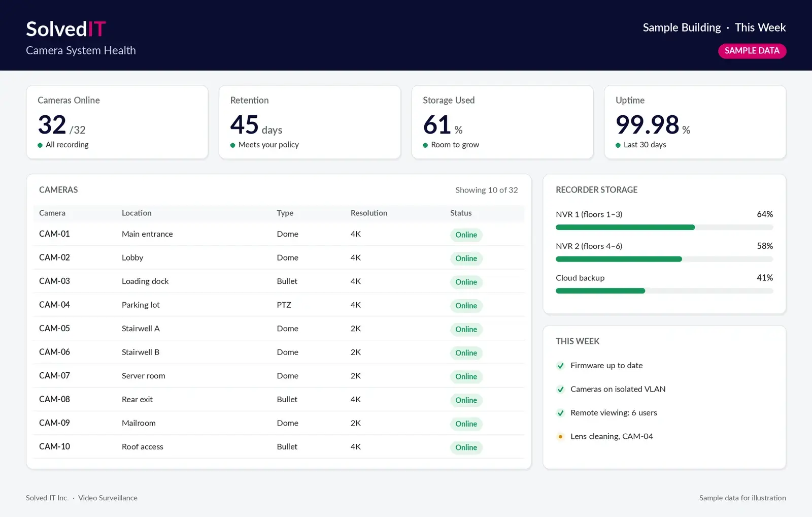Click the Server room location cell
Viewport: 812px width, 517px height.
click(x=144, y=376)
